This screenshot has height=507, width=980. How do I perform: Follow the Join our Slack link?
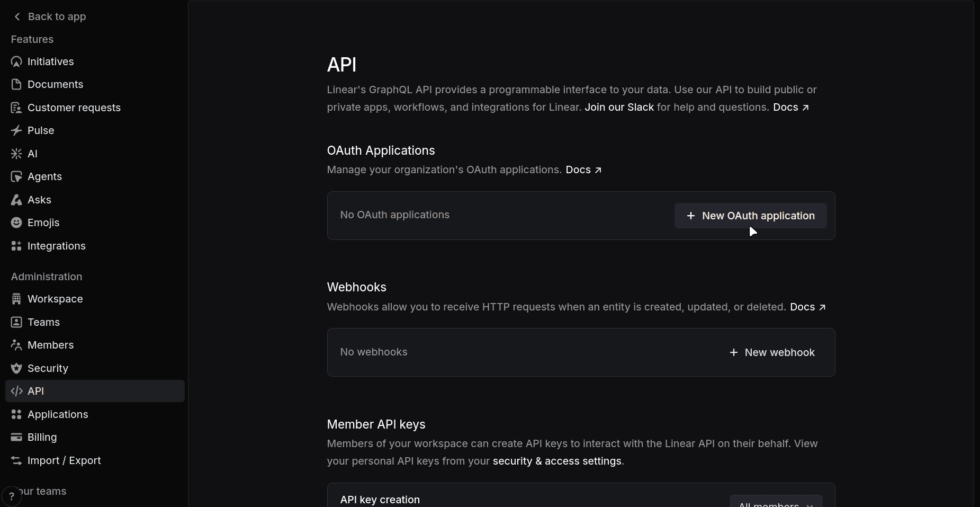tap(619, 107)
